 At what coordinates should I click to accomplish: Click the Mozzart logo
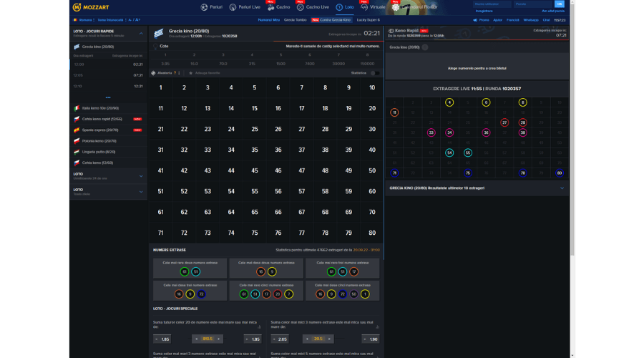[91, 7]
